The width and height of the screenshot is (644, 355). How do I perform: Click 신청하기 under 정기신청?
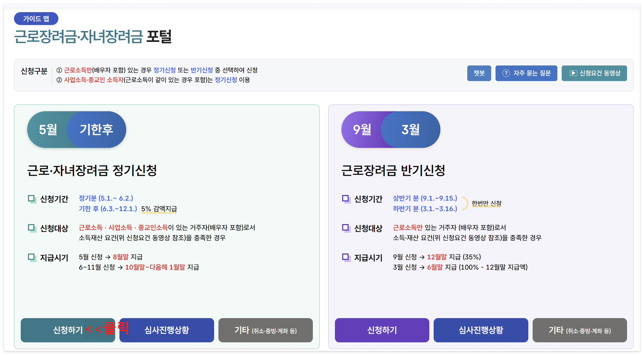67,330
